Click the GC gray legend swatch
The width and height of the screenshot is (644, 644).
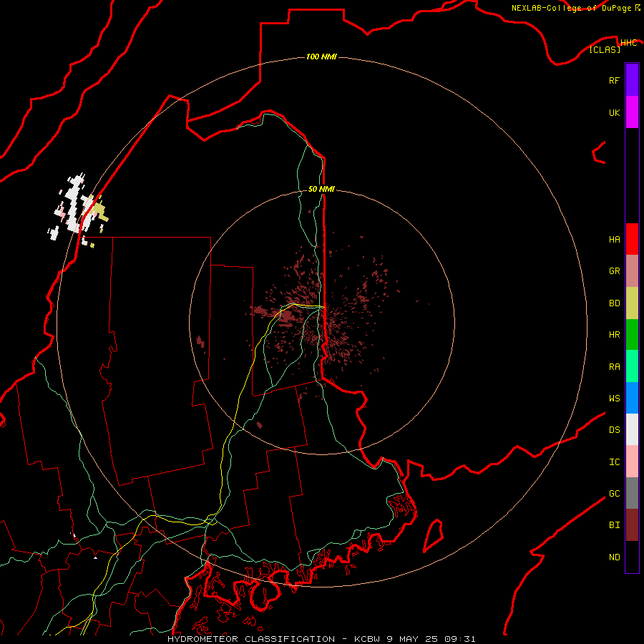pos(632,493)
